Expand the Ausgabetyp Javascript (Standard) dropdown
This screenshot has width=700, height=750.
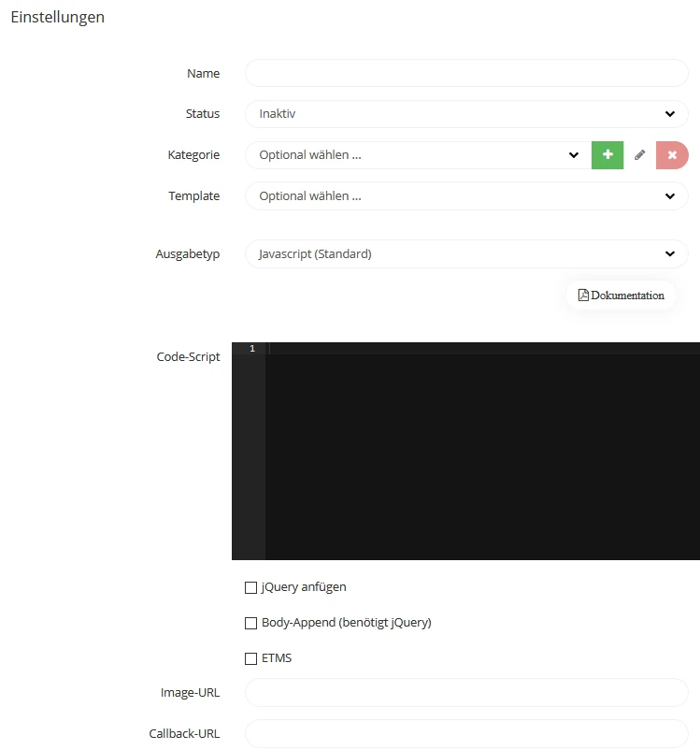coord(465,254)
